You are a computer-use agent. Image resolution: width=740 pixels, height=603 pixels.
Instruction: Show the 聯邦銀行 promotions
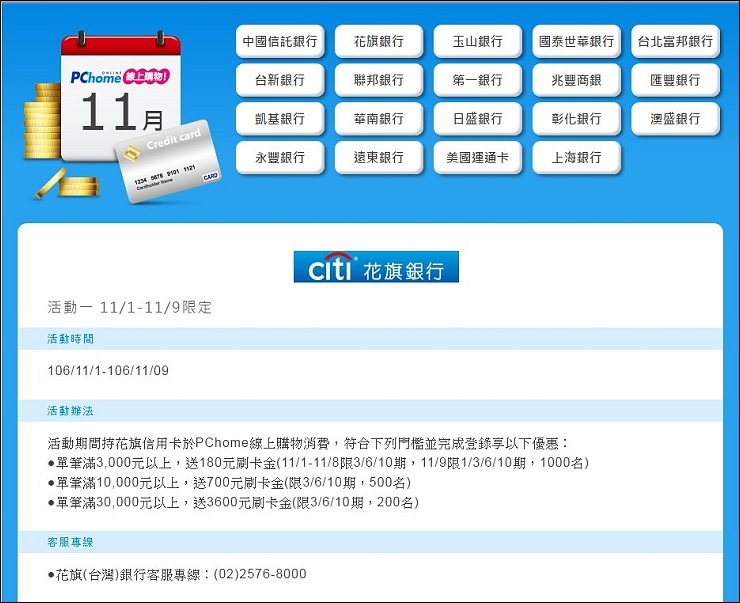click(379, 80)
